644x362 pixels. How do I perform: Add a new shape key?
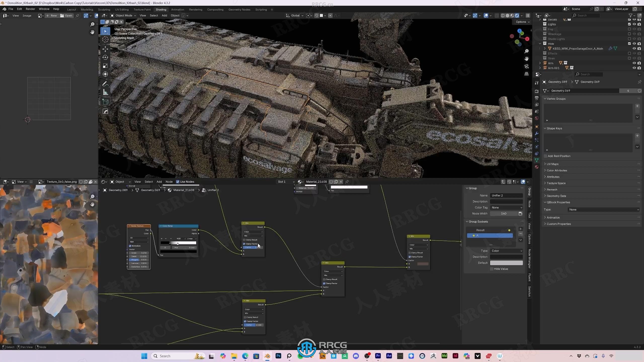(x=637, y=136)
